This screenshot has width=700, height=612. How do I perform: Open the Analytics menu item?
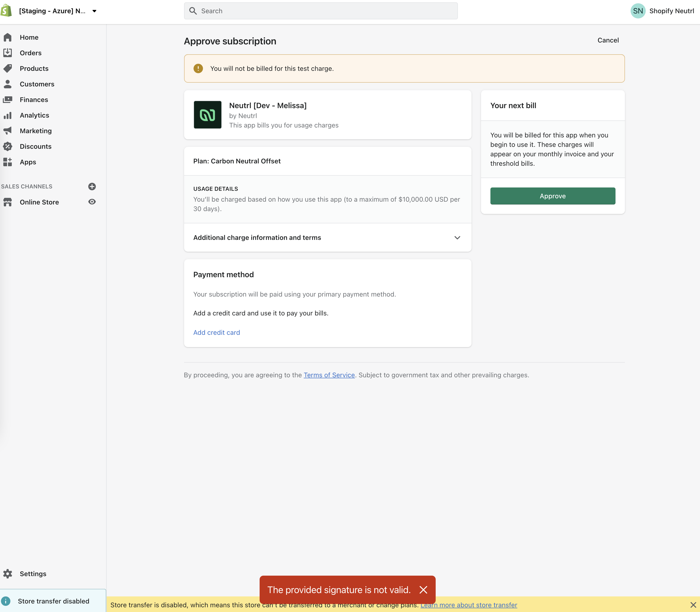point(34,115)
